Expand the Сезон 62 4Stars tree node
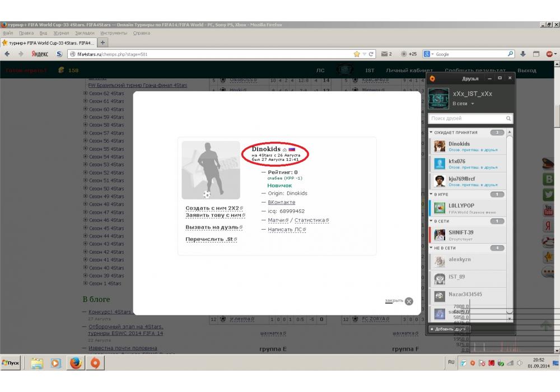The image size is (560, 392). tap(86, 94)
